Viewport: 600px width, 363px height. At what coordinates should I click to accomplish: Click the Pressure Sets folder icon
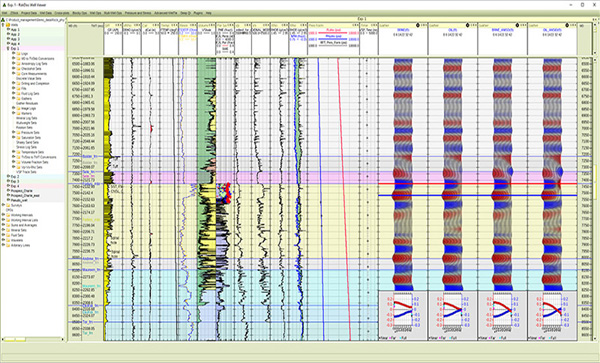(18, 133)
